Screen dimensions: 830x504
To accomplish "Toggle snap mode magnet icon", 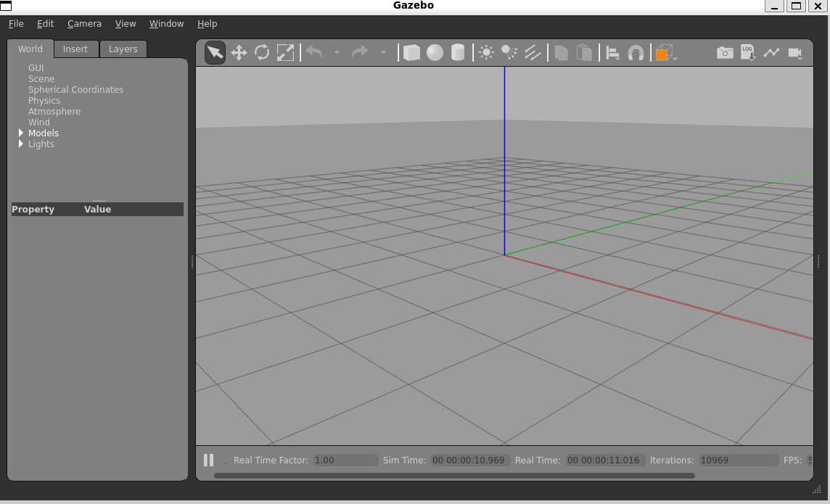I will coord(636,53).
